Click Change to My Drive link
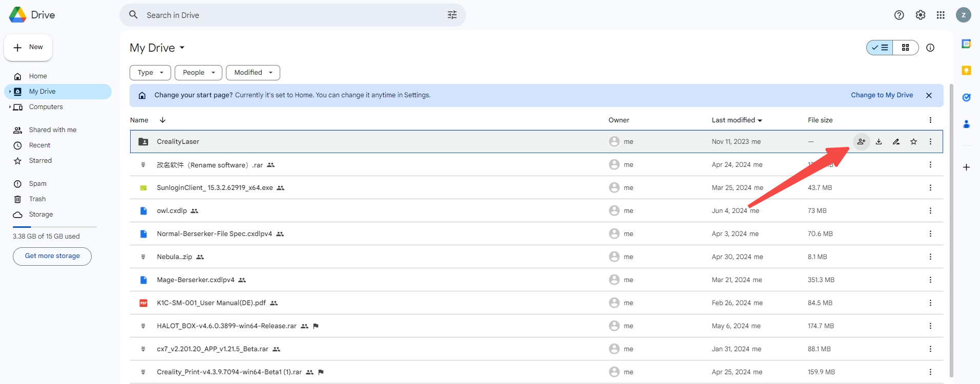The image size is (980, 384). [x=882, y=95]
